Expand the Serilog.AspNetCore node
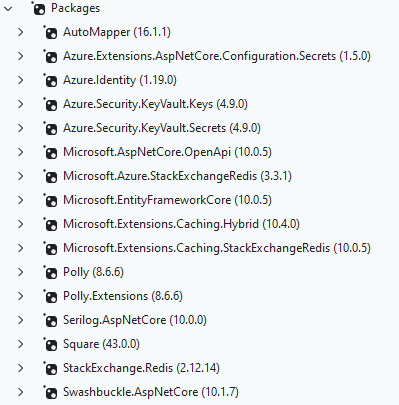399x405 pixels. [x=21, y=320]
